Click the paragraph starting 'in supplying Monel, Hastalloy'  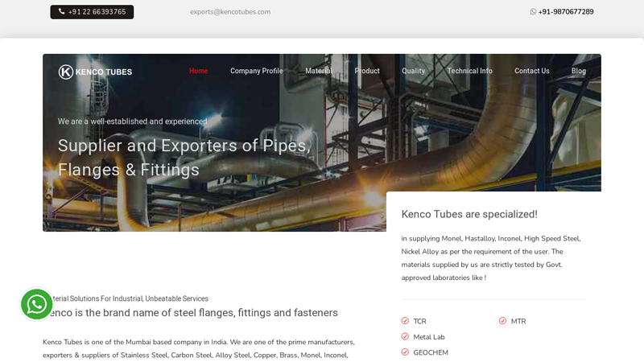(x=491, y=258)
